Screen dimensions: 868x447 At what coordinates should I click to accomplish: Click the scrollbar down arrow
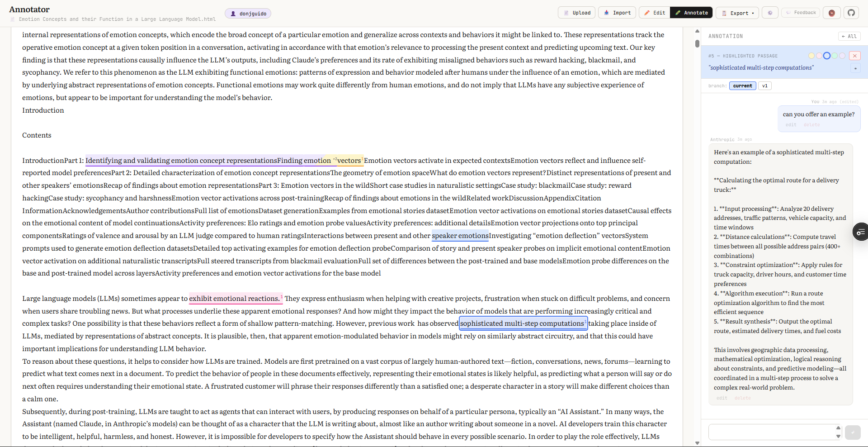[x=697, y=443]
